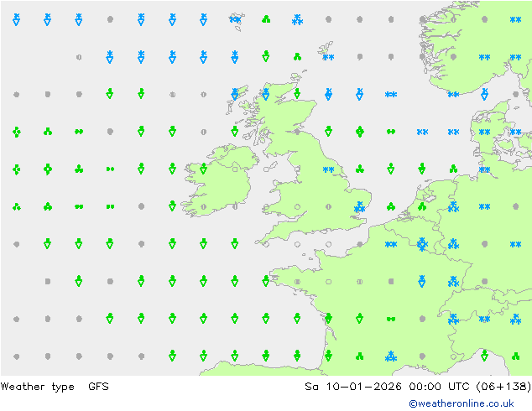Viewport: 532px width, 411px height.
Task: Select the 'Sa 10-01-2026' date text
Action: click(x=353, y=386)
